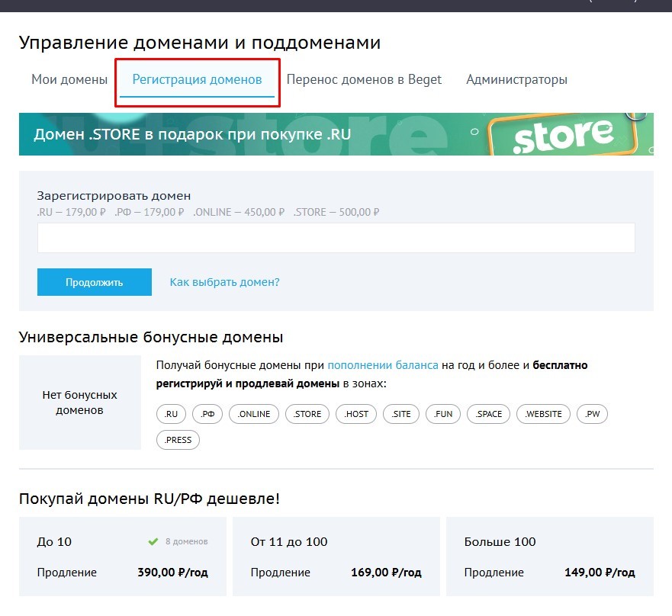Open the .STORE gift promo banner
Image resolution: width=672 pixels, height=616 pixels.
[336, 134]
